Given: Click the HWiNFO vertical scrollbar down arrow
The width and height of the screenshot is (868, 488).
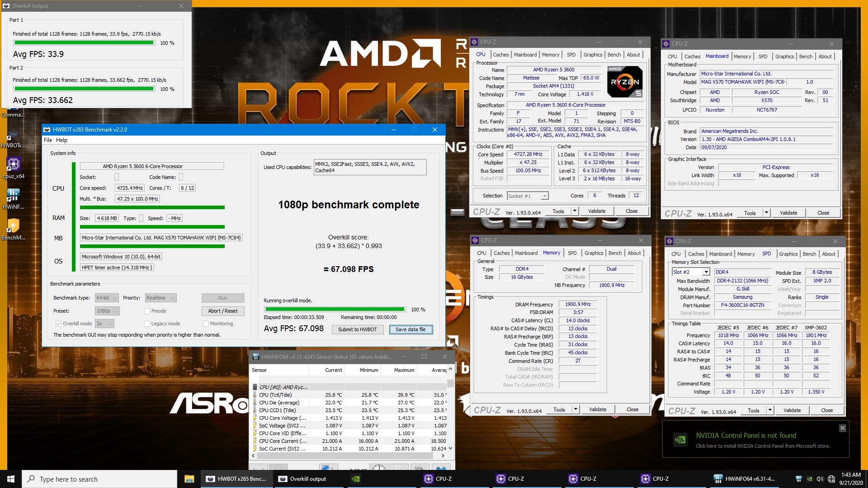Looking at the screenshot, I should [x=450, y=448].
